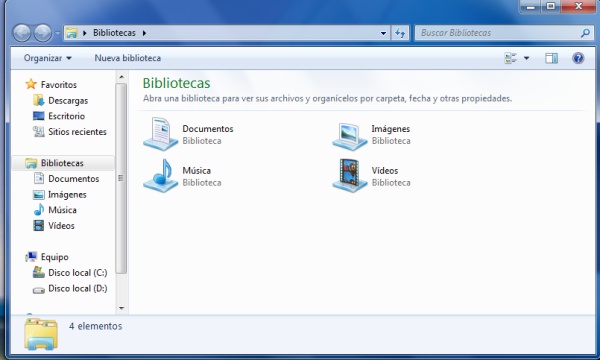600x360 pixels.
Task: Expand arrow before Bibliotecas in address bar
Action: pos(85,33)
